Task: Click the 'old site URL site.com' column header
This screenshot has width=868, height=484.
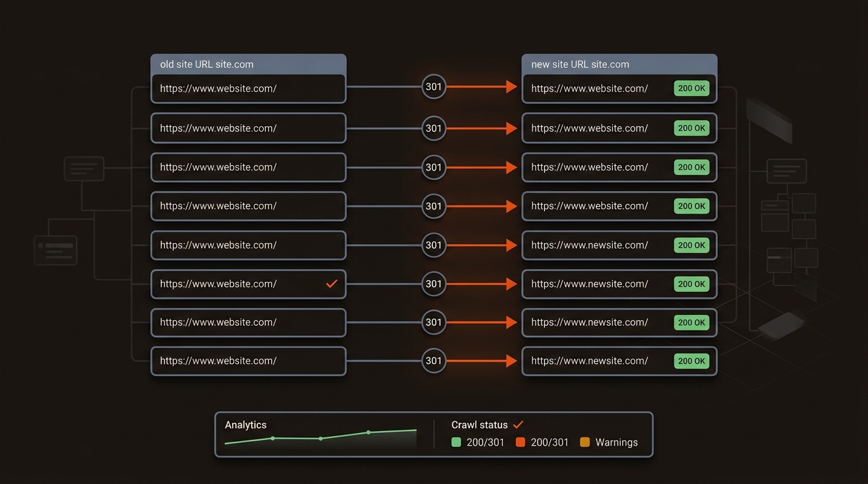Action: pos(249,64)
